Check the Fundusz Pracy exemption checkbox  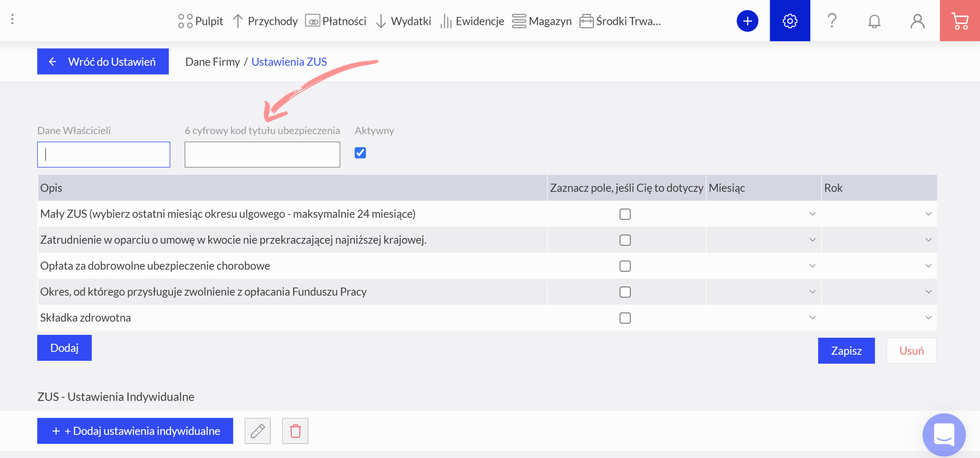coord(625,292)
